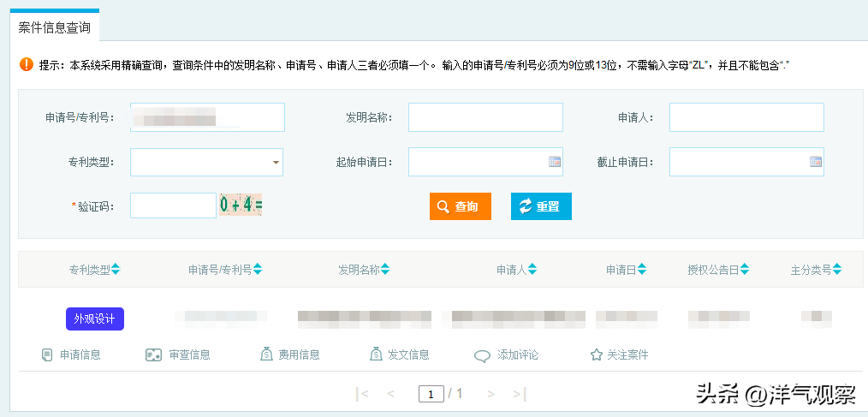Open calendar picker for 起始申请日
868x417 pixels.
coord(554,162)
